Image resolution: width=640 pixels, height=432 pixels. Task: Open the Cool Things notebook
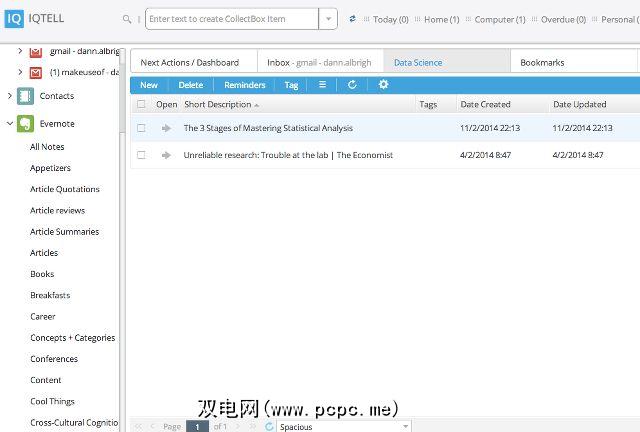(53, 401)
